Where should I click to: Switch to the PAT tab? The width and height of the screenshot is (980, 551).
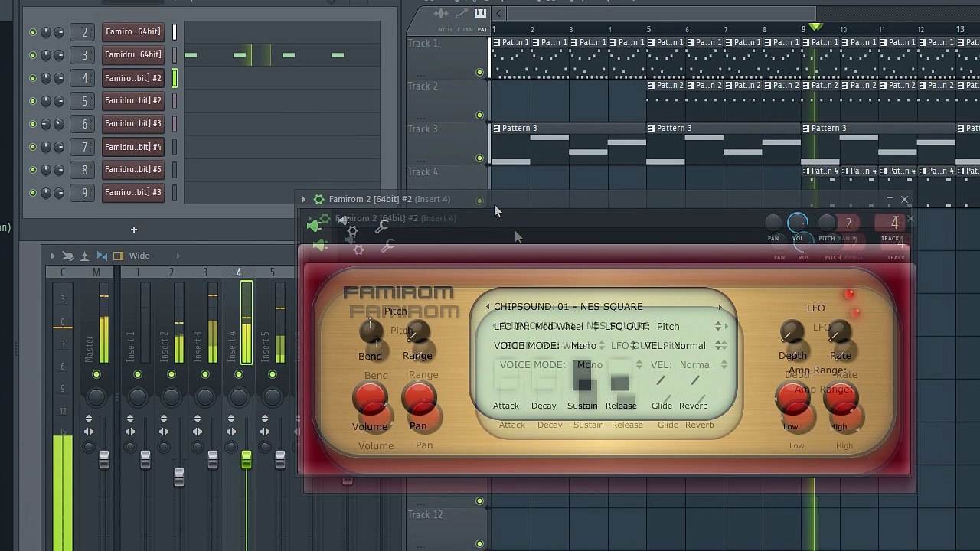coord(482,30)
